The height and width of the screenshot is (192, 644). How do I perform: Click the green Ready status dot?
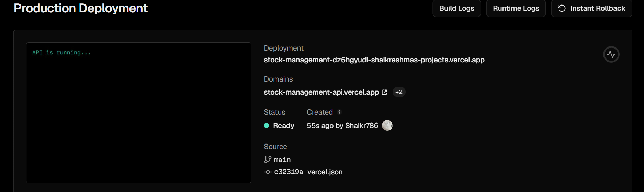(x=266, y=126)
